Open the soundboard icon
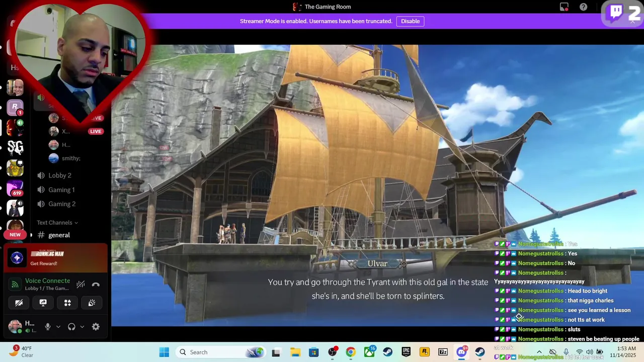The image size is (644, 362). 92,303
